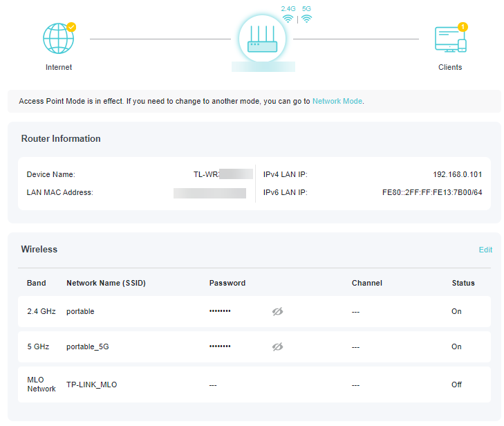The height and width of the screenshot is (426, 504).
Task: Click the client count badge showing 1
Action: click(x=463, y=27)
